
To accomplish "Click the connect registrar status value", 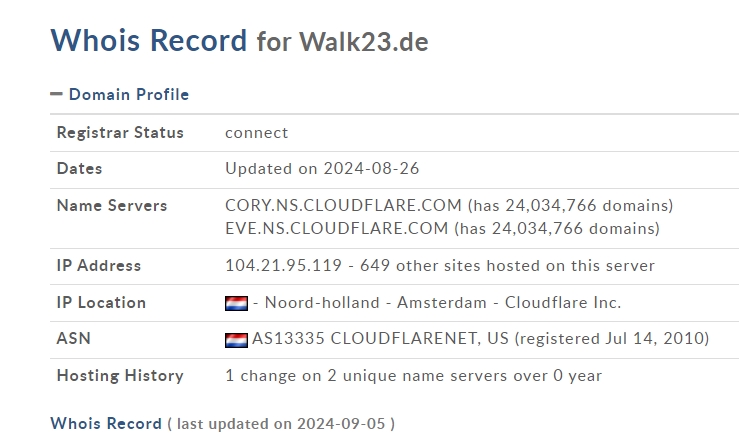I will pyautogui.click(x=256, y=133).
